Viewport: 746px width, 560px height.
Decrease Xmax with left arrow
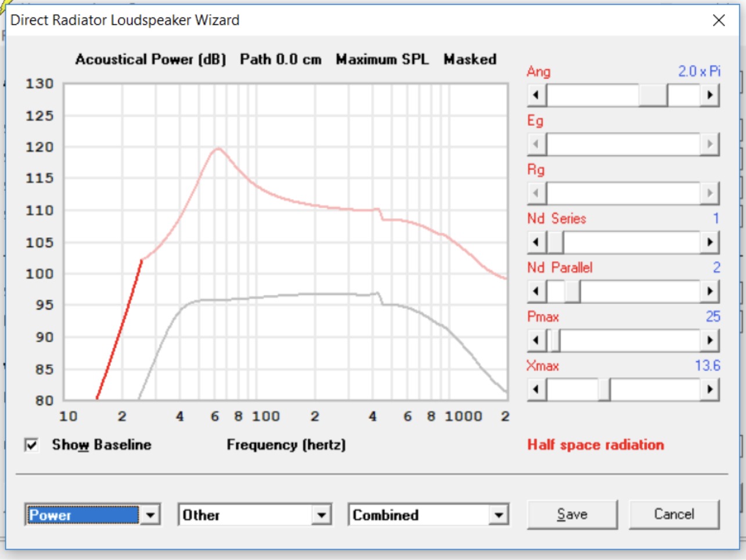(x=536, y=389)
